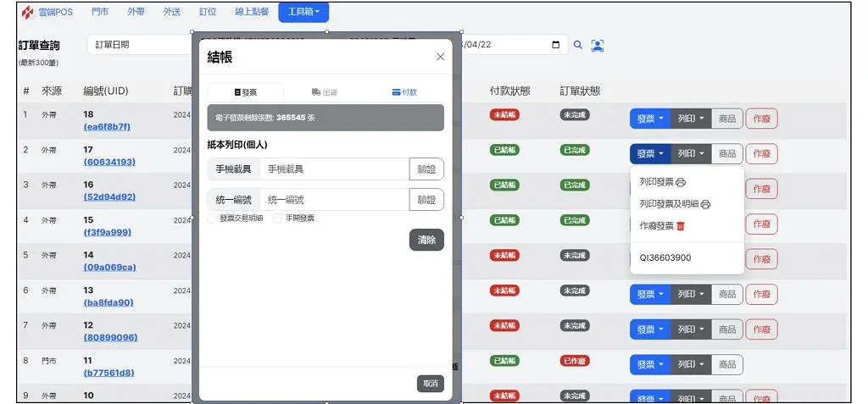Click the search magnifier icon

(x=578, y=46)
